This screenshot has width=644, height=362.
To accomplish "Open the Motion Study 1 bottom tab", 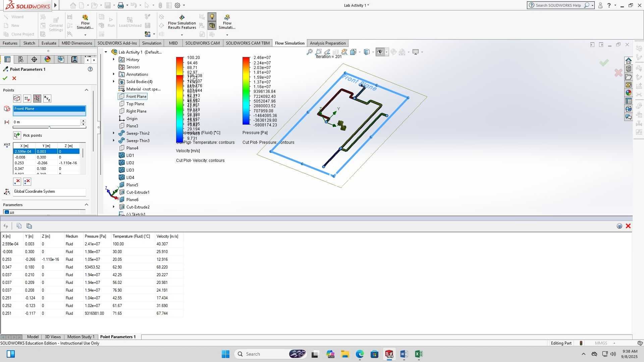I will [81, 337].
